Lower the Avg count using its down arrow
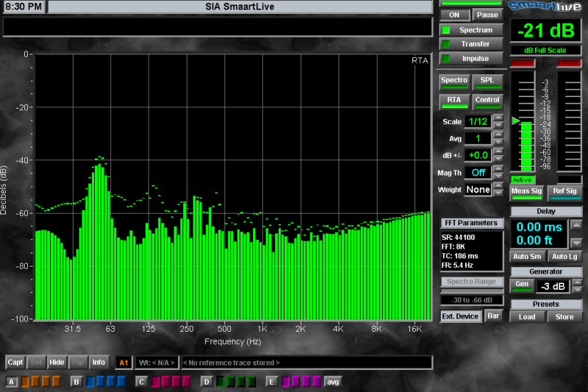Image resolution: width=588 pixels, height=392 pixels. pos(498,142)
